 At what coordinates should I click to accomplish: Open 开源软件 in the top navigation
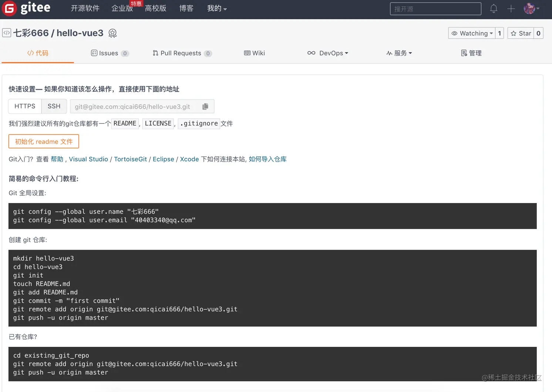(x=85, y=9)
